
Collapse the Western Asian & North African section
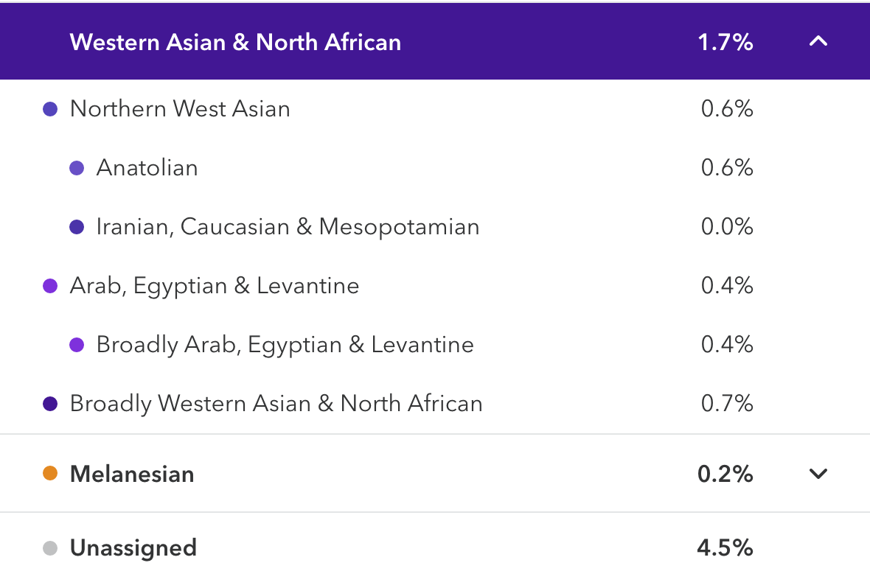click(818, 42)
